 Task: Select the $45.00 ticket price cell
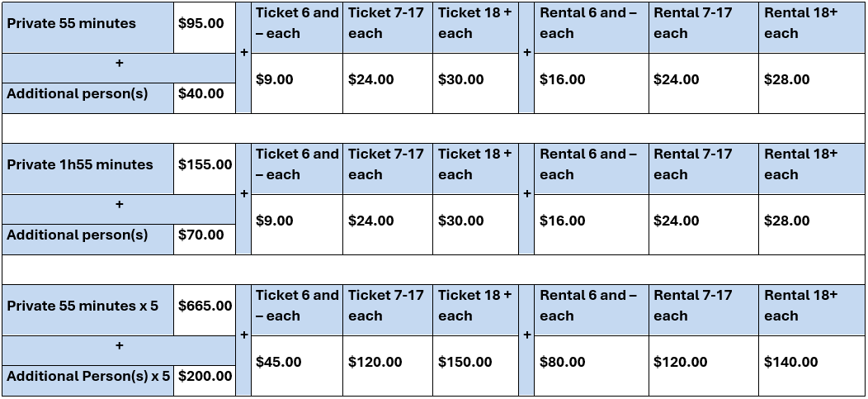[x=297, y=366]
